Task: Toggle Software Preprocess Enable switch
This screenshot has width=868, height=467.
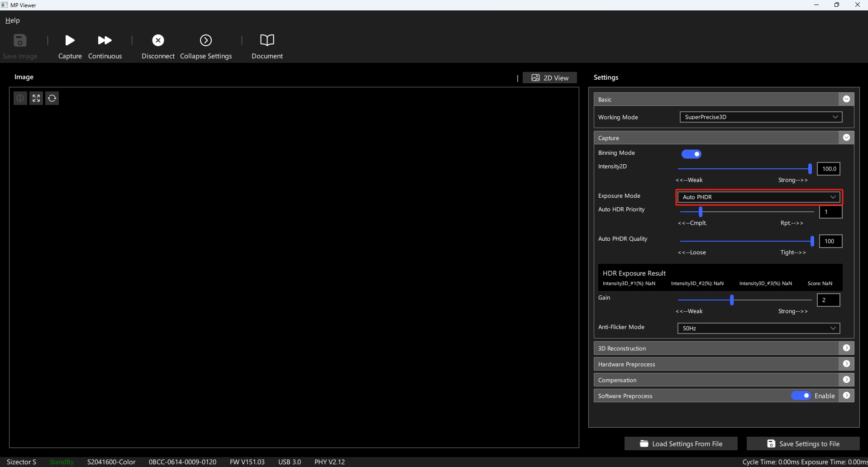Action: (x=801, y=396)
